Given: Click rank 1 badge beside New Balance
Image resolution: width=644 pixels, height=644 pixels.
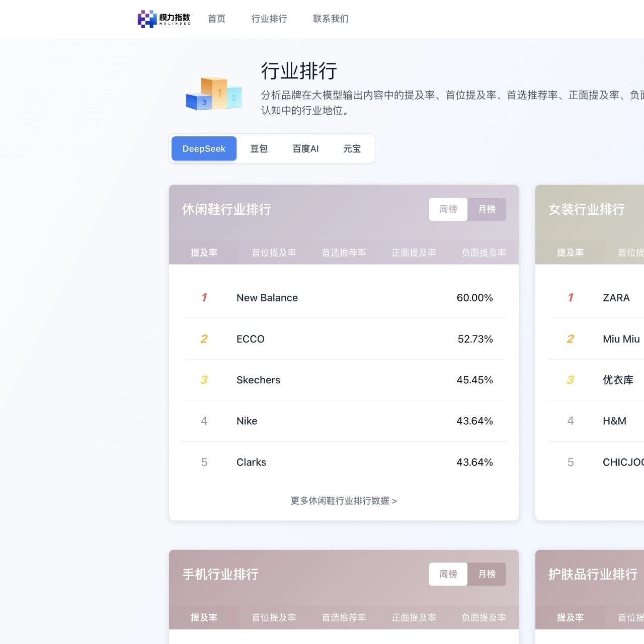Looking at the screenshot, I should click(x=204, y=297).
